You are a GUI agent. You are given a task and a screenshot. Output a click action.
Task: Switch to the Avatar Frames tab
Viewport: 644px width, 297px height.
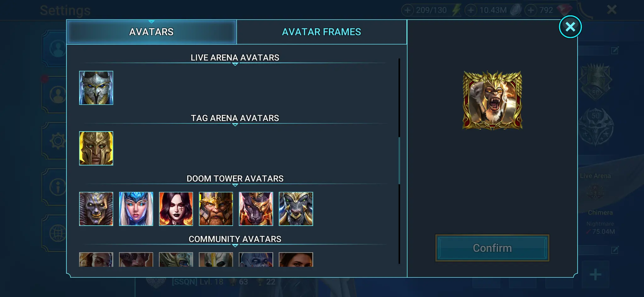(x=321, y=32)
